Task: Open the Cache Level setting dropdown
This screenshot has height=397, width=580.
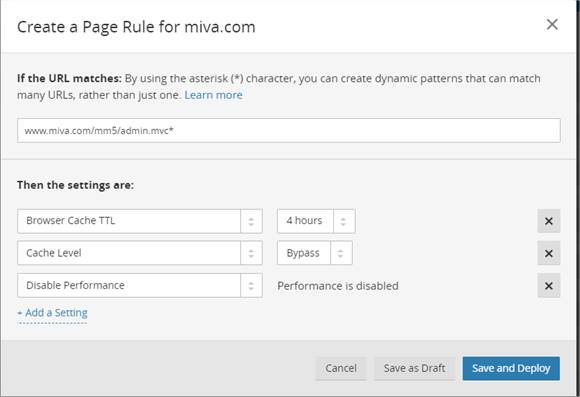Action: click(140, 253)
